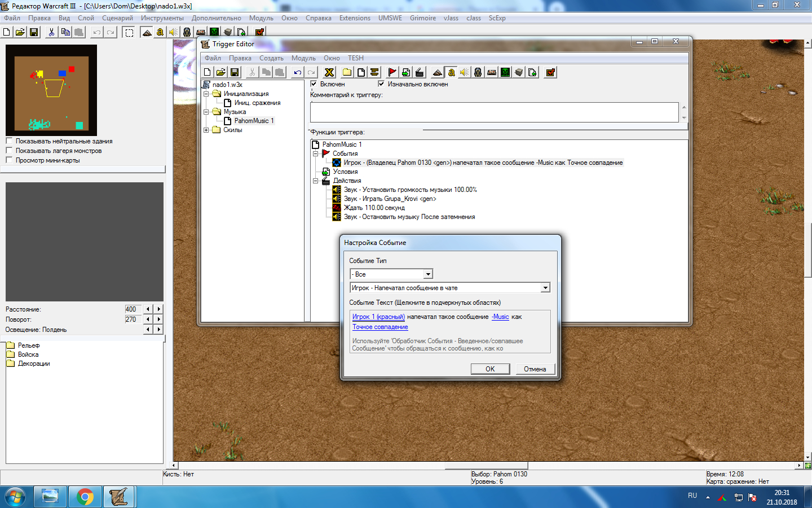Select action 'Звук - Играть Grupa_Krovi <gen>'
This screenshot has height=508, width=812.
tap(390, 199)
